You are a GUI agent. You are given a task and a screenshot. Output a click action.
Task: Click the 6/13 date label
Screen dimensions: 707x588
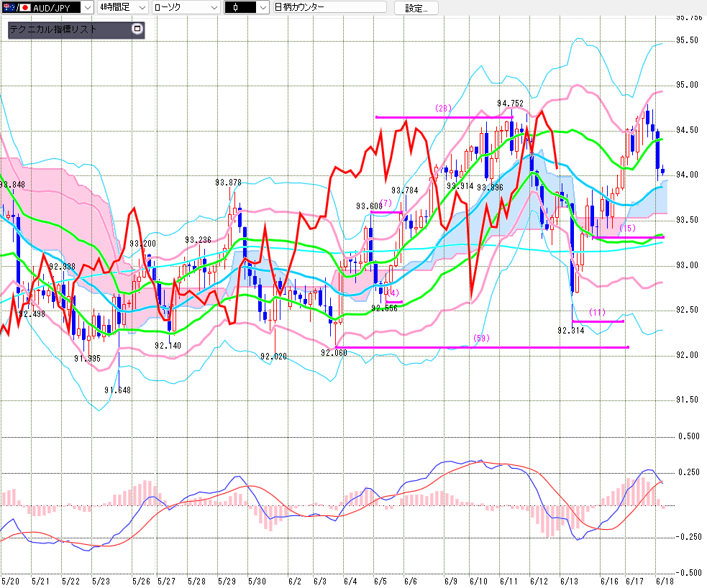[569, 582]
